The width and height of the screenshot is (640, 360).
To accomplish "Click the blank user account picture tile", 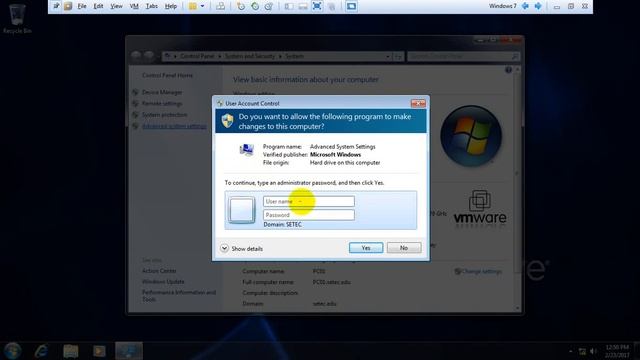I will (242, 210).
